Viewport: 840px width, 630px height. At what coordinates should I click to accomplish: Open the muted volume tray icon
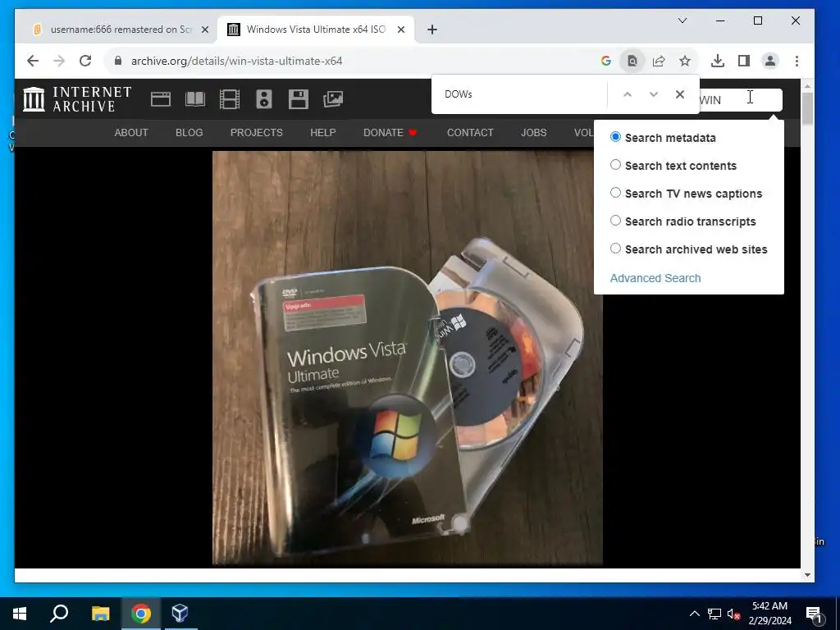(x=734, y=614)
